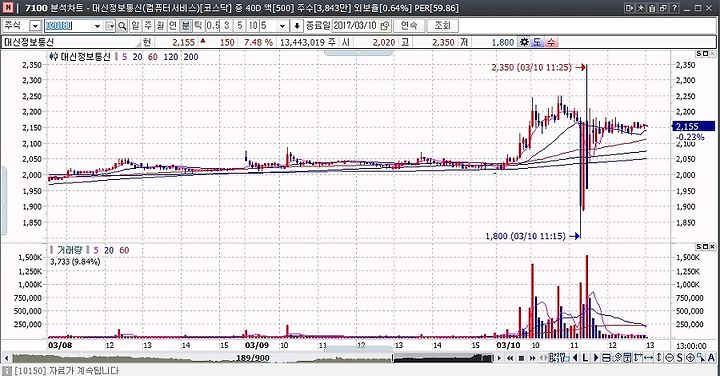Screen dimensions: 720x376
Task: Open the stock list picker button next to code
Action: [x=110, y=26]
